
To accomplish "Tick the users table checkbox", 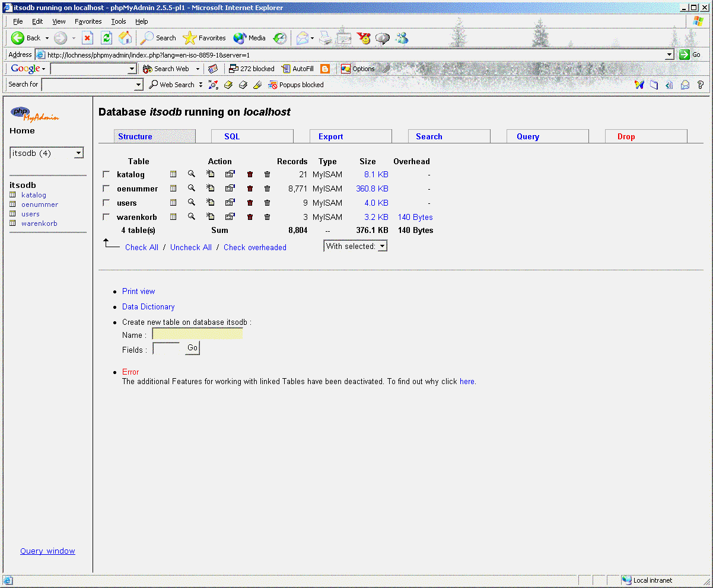I will pyautogui.click(x=106, y=203).
